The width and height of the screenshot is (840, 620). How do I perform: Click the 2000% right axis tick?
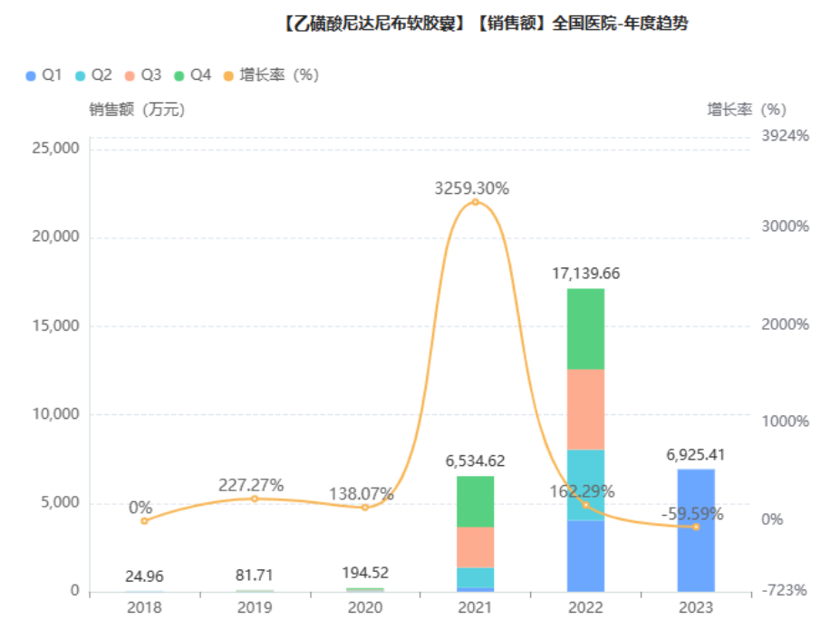coord(786,325)
